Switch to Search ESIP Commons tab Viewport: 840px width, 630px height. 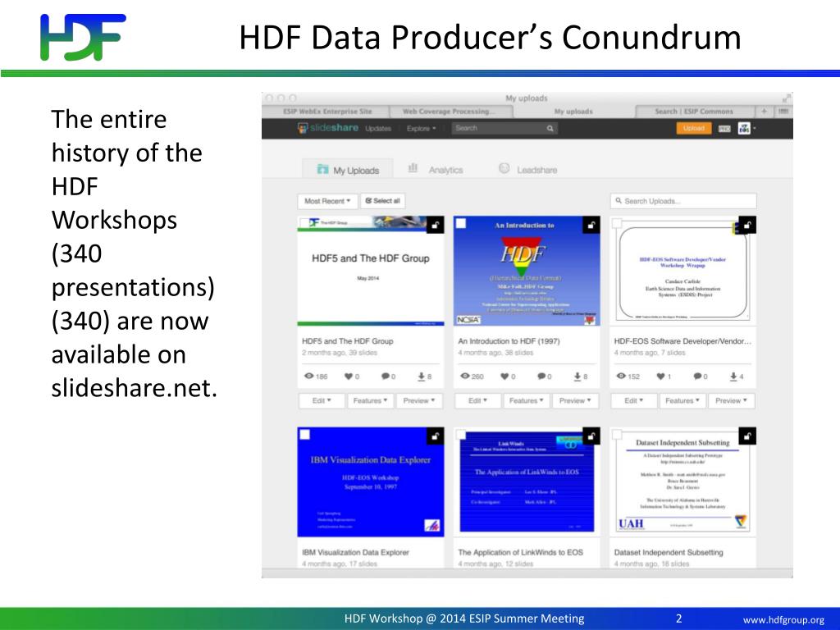pos(694,112)
